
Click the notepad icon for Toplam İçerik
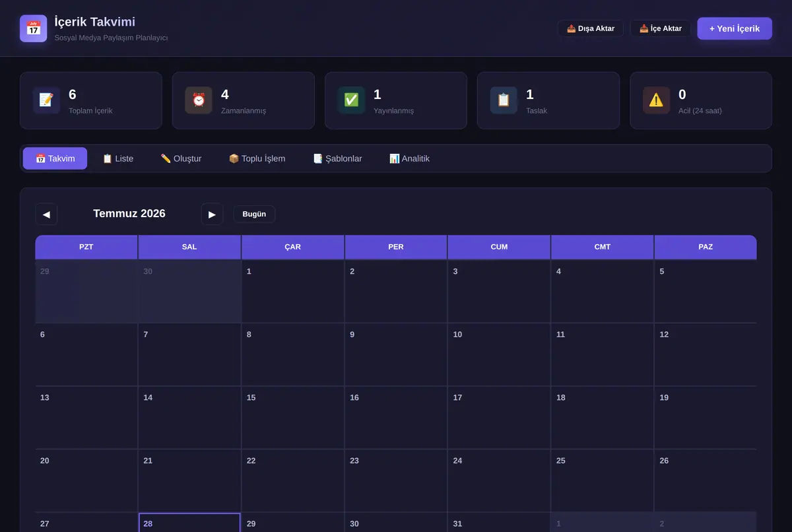[46, 100]
